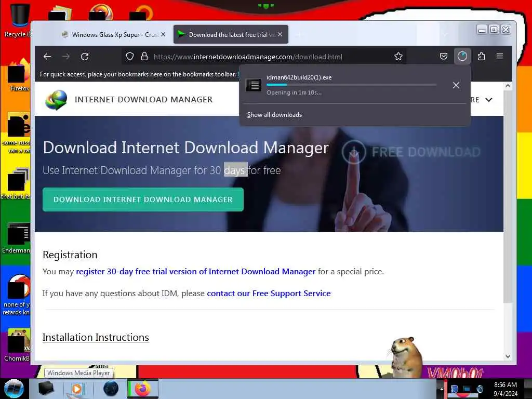This screenshot has width=532, height=399.
Task: Click the padlock site security icon
Action: [144, 56]
